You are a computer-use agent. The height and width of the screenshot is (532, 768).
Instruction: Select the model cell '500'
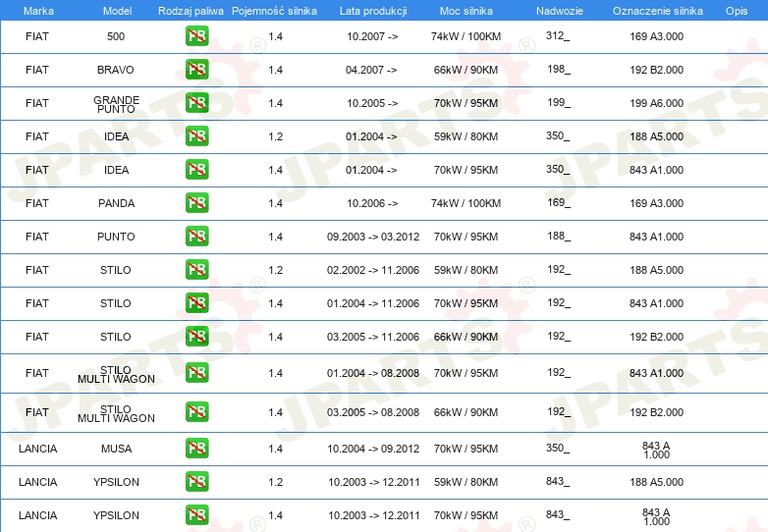click(x=116, y=36)
